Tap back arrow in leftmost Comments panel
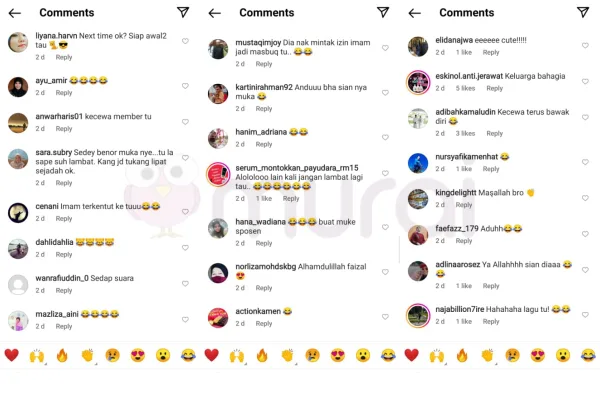 [15, 13]
